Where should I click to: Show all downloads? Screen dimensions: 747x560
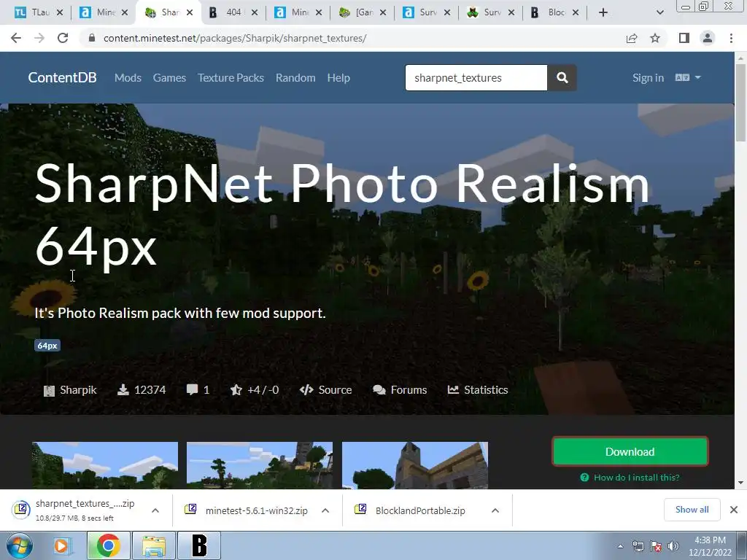[692, 510]
